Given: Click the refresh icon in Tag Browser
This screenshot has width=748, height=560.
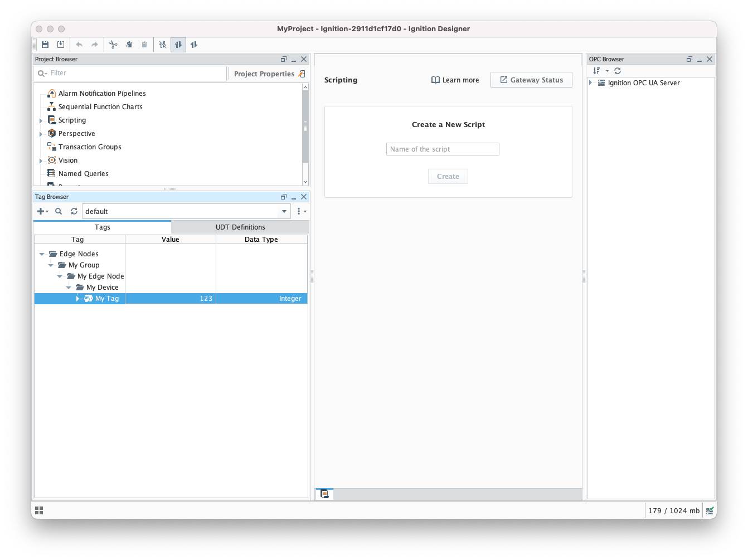Looking at the screenshot, I should [74, 211].
